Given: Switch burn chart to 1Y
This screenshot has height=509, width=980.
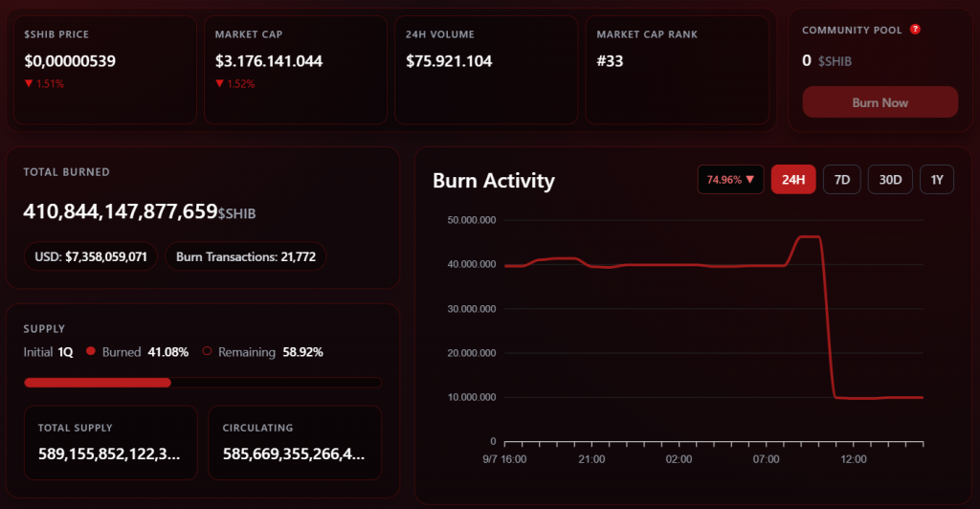Looking at the screenshot, I should (937, 180).
